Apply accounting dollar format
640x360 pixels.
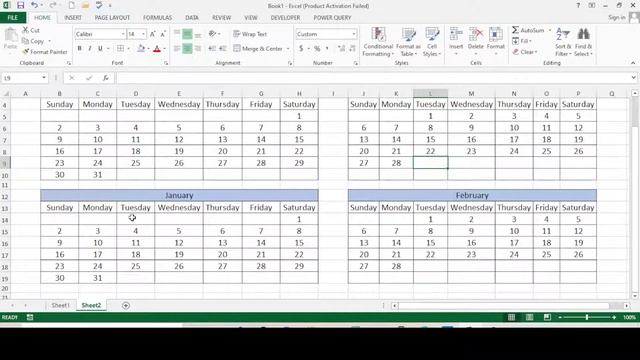[301, 49]
